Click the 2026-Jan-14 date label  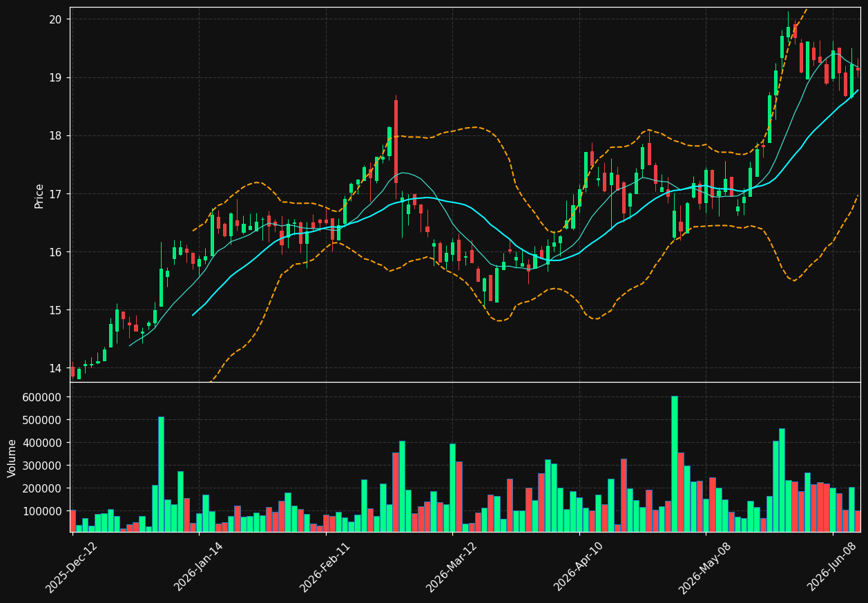[199, 567]
